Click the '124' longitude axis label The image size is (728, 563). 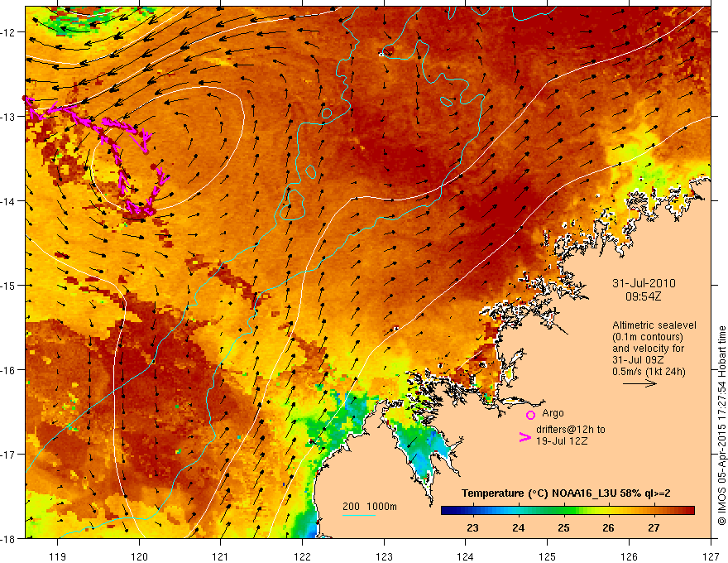tap(466, 556)
